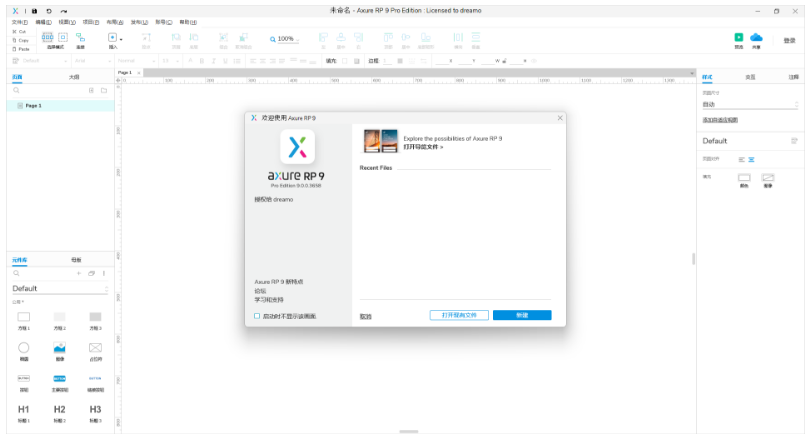Click the Insert tool icon
Screen dimensions: 809x441
112,37
